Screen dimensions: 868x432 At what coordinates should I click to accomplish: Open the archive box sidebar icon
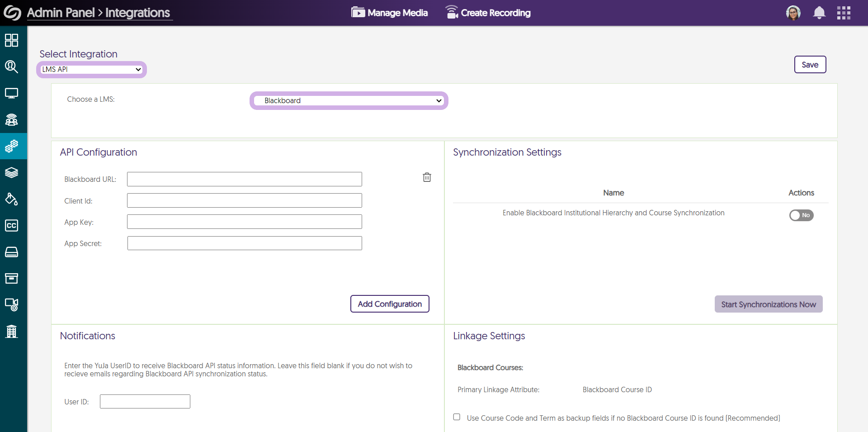pos(12,278)
